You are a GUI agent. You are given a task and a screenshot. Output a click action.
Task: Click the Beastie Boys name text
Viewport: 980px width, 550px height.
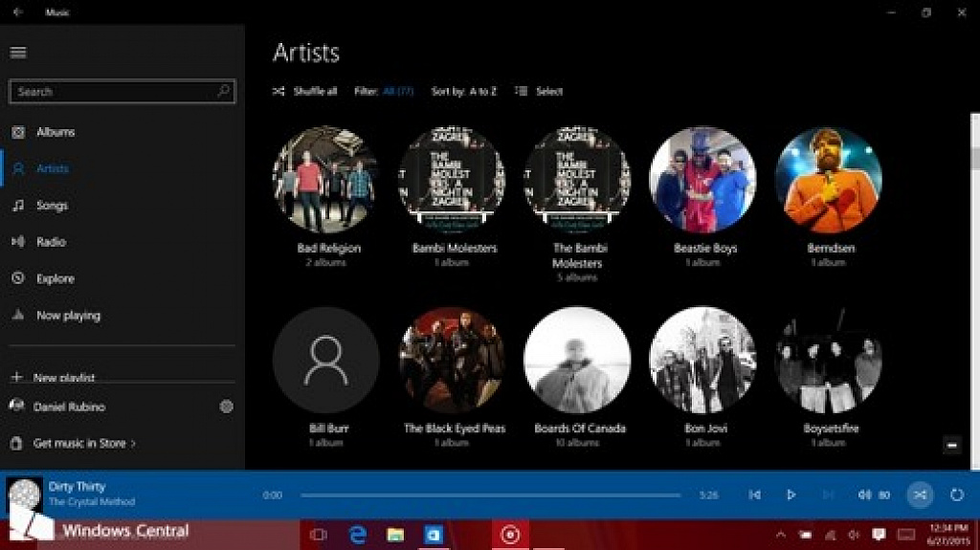click(x=705, y=248)
